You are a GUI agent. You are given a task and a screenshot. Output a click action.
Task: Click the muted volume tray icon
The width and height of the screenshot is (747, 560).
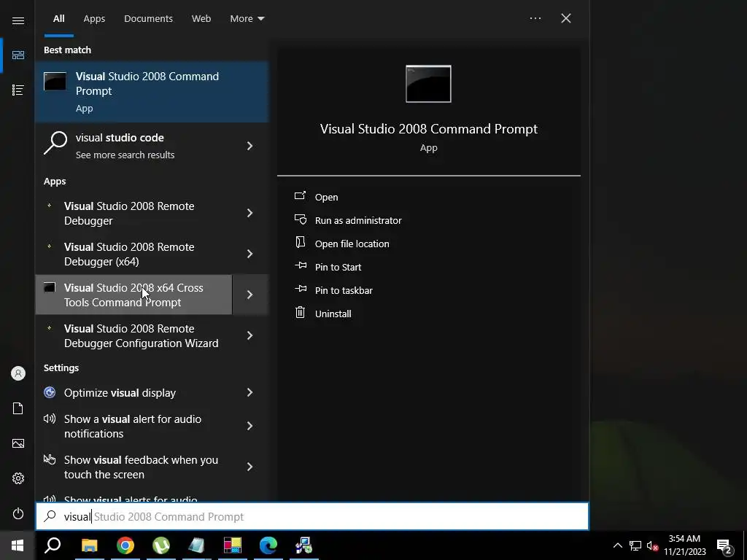[653, 545]
